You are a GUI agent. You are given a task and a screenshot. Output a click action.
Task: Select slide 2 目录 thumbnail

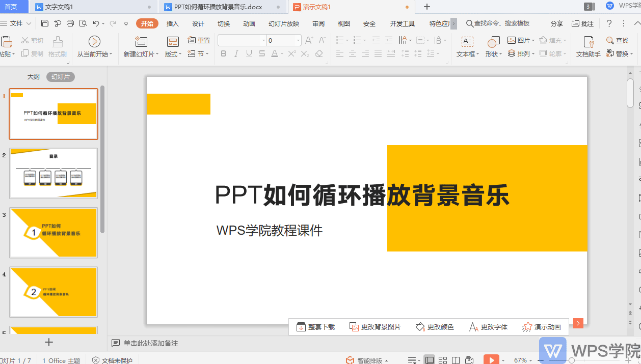(x=54, y=173)
